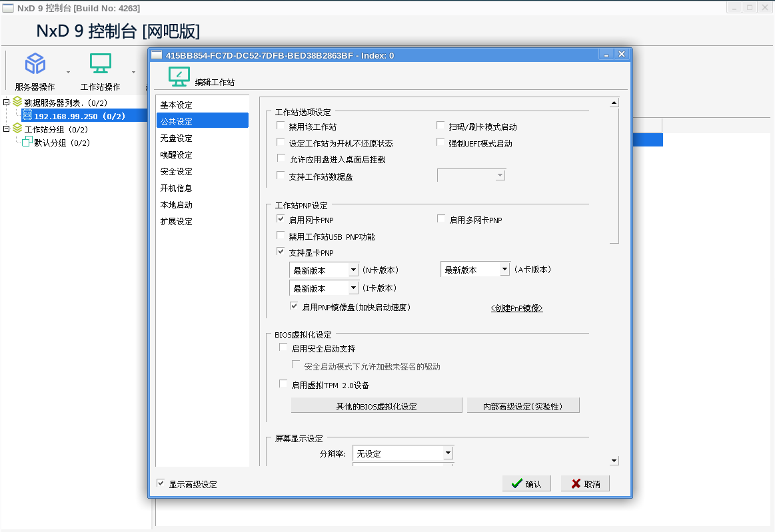Enable 强制UEFI模式启动 checkbox
The image size is (775, 532).
point(440,142)
